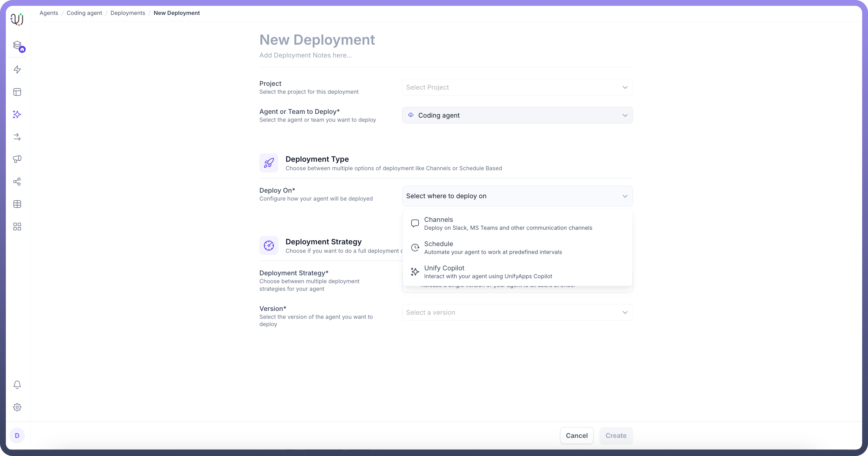Open the Coding agent dropdown
This screenshot has height=456, width=868.
(517, 115)
